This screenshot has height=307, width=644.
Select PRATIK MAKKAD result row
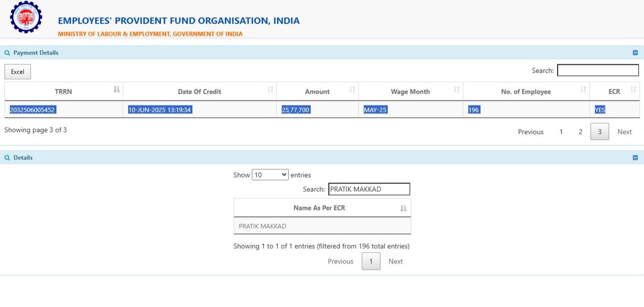(322, 226)
